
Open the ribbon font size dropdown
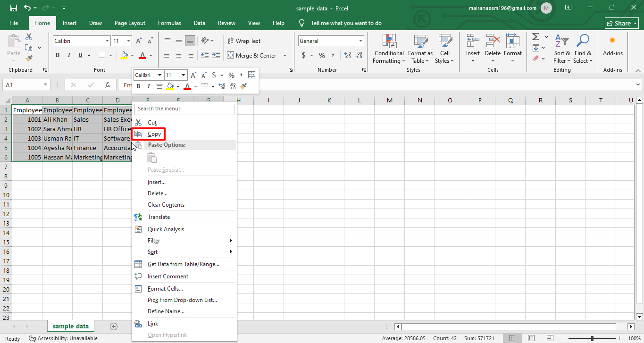tap(129, 41)
